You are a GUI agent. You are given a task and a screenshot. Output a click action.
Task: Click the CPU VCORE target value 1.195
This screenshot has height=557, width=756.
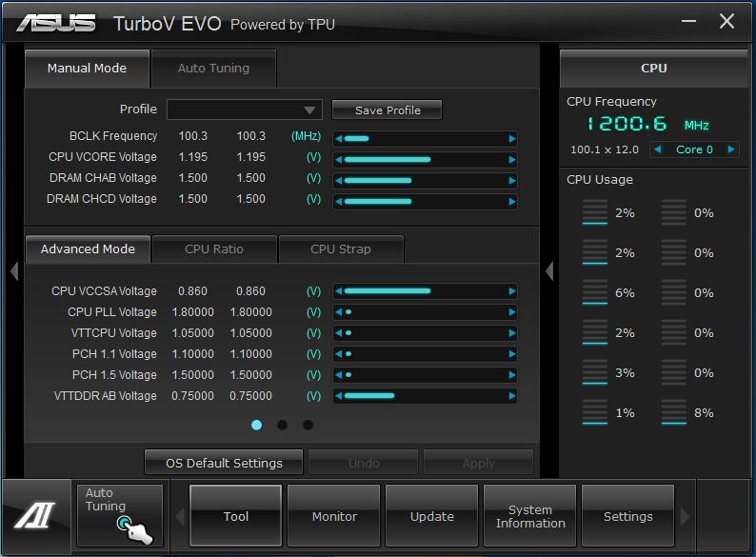pos(250,157)
